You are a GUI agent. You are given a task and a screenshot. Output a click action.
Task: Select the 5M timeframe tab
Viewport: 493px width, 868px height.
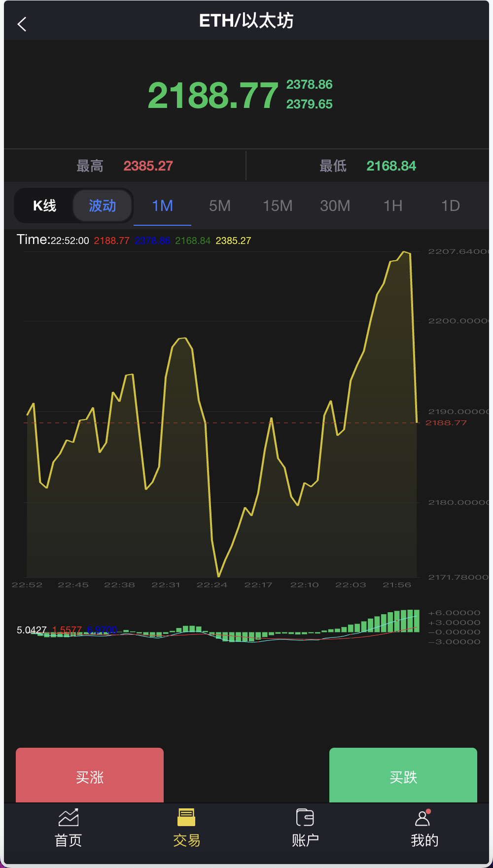click(x=220, y=206)
